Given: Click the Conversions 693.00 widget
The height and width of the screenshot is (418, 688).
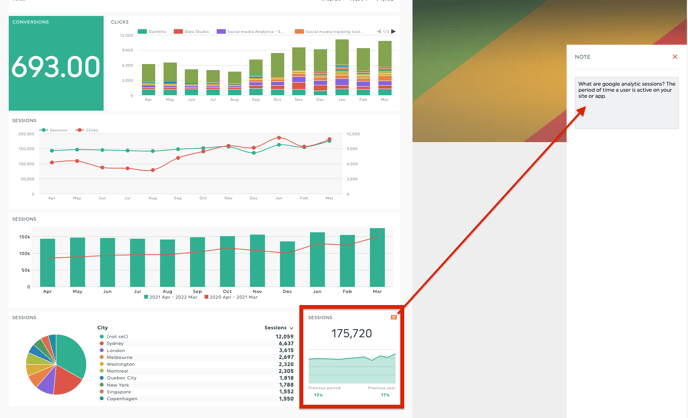Looking at the screenshot, I should (56, 63).
